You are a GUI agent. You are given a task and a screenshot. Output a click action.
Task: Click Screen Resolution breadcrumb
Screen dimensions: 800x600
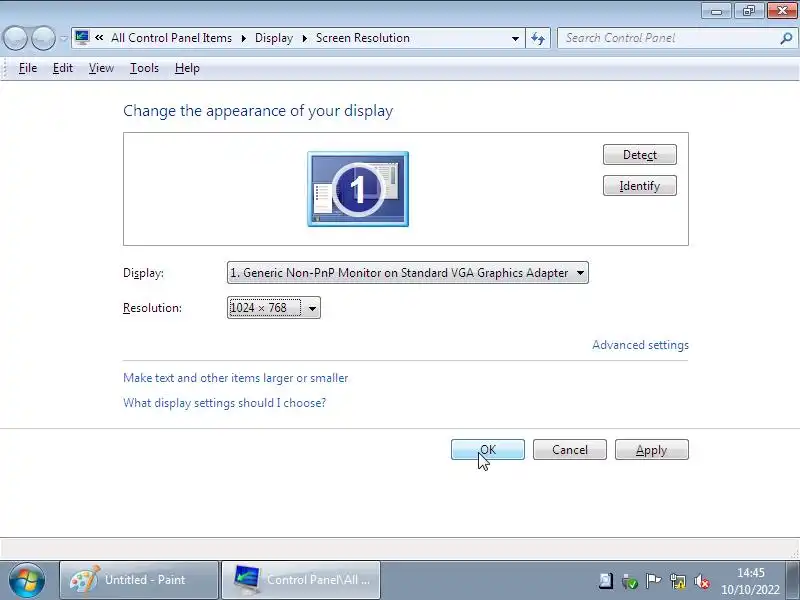363,38
